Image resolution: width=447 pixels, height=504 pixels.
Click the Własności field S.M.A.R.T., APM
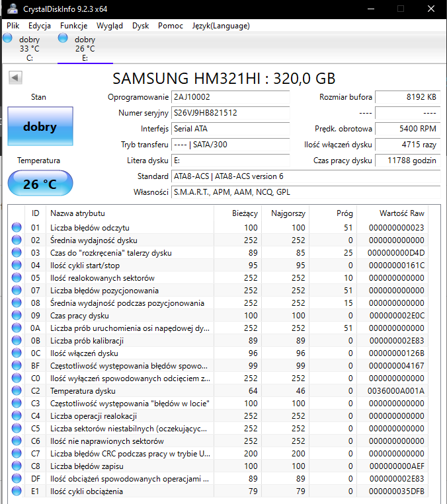click(x=305, y=192)
